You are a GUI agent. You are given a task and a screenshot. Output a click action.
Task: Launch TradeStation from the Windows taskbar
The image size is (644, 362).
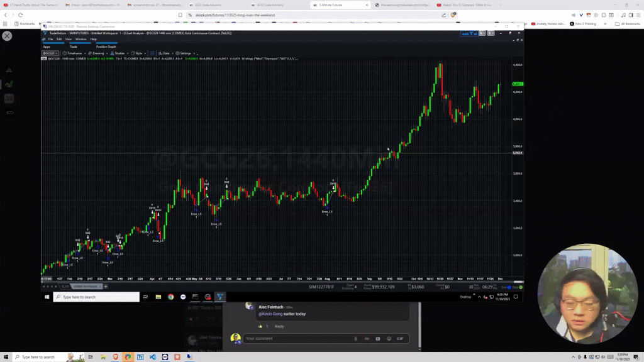(x=220, y=296)
